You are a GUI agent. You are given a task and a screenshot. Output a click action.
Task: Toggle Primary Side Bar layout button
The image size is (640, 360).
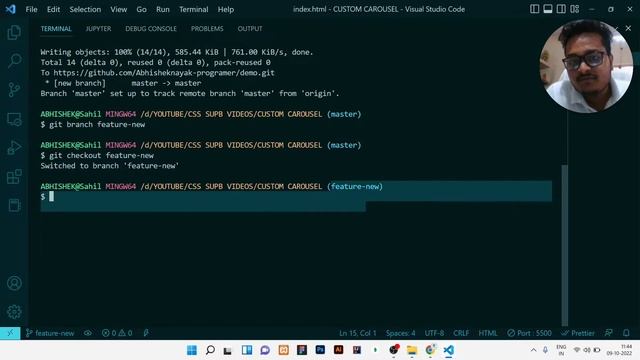click(x=534, y=9)
